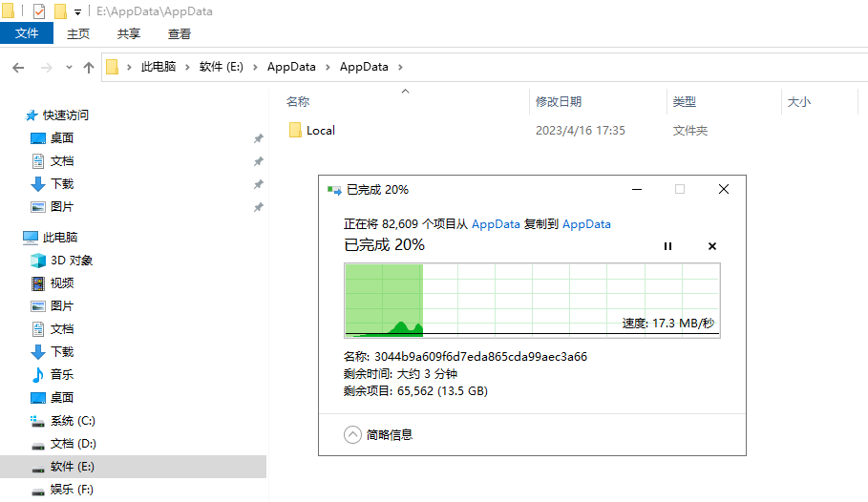Expand chevron after 软件 (E:) breadcrumb

click(255, 67)
